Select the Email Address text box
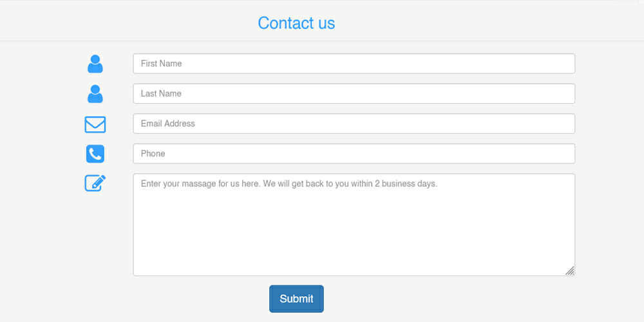 [x=354, y=124]
